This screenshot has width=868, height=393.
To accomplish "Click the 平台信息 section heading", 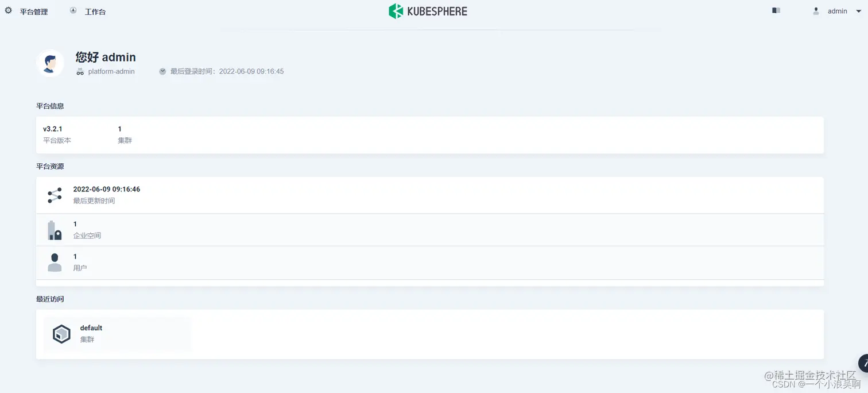I will pos(50,106).
